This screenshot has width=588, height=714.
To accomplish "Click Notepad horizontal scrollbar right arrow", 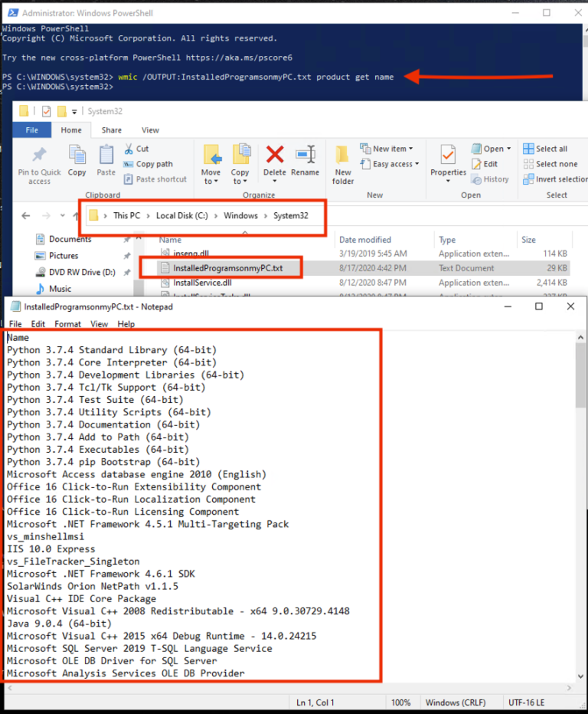I will coord(569,688).
